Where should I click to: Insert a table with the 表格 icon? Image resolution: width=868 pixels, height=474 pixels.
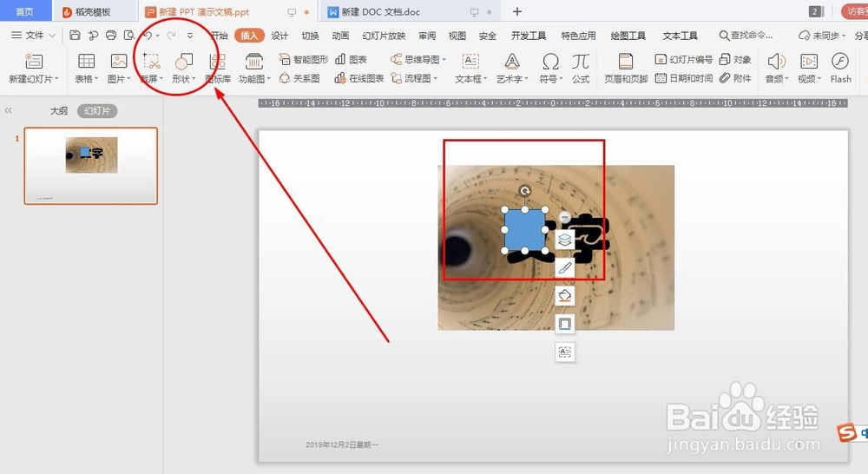(86, 61)
